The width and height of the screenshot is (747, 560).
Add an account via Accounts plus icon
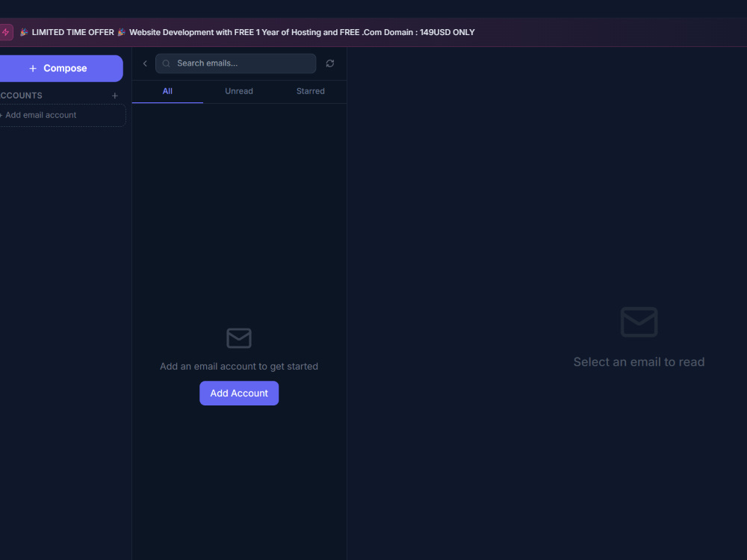(115, 96)
